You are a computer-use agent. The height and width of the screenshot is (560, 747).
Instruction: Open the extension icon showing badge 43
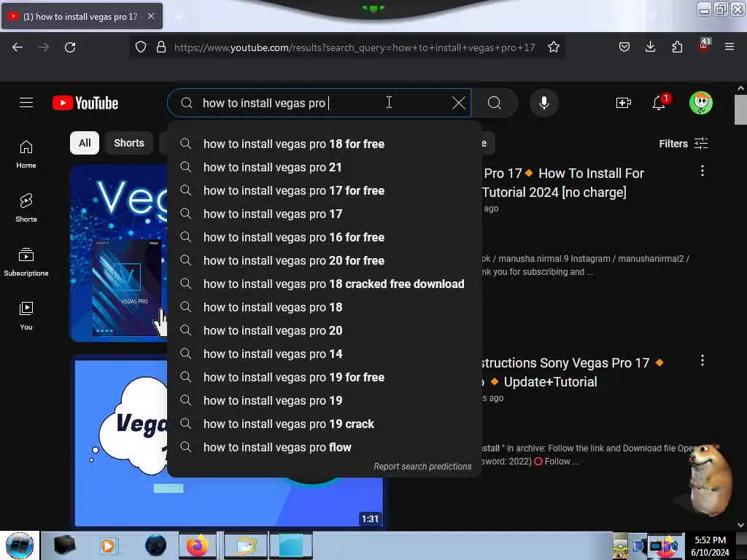704,45
